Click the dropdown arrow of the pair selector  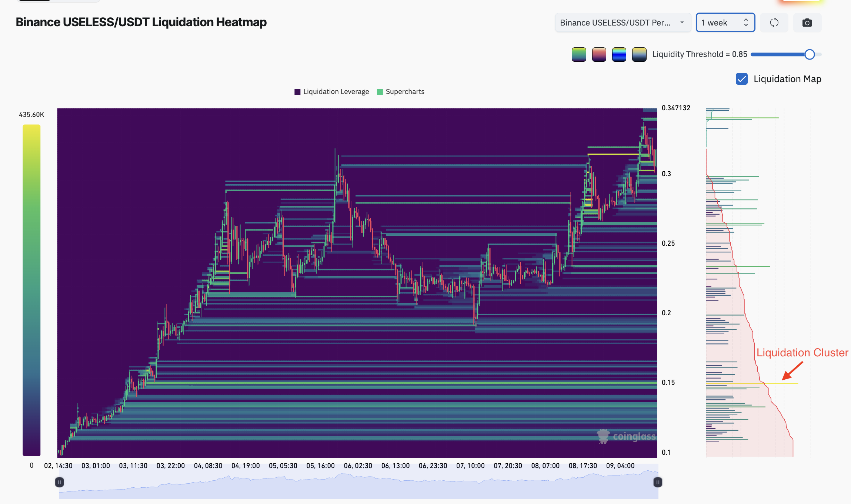(682, 23)
